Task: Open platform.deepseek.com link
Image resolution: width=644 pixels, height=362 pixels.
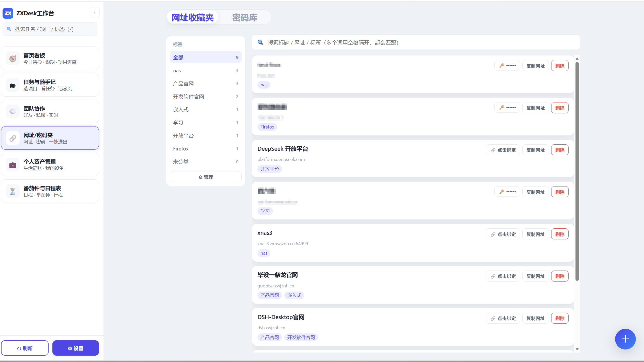Action: [281, 159]
